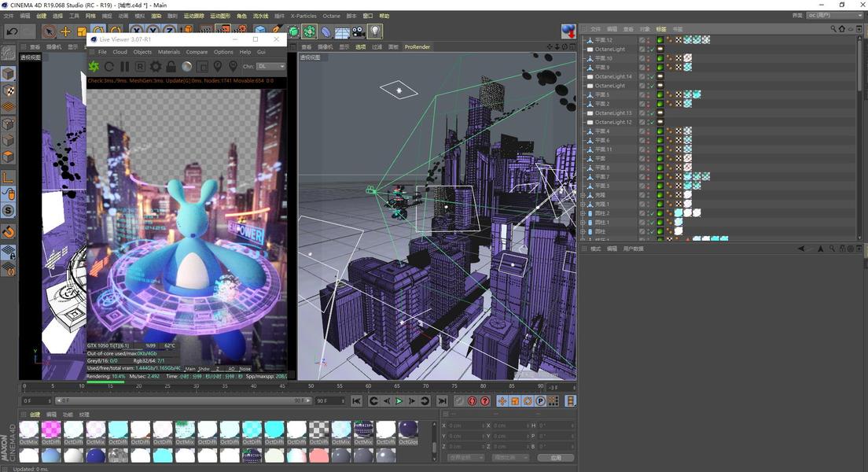This screenshot has width=868, height=472.
Task: Jump to end of the timeline
Action: tap(442, 401)
